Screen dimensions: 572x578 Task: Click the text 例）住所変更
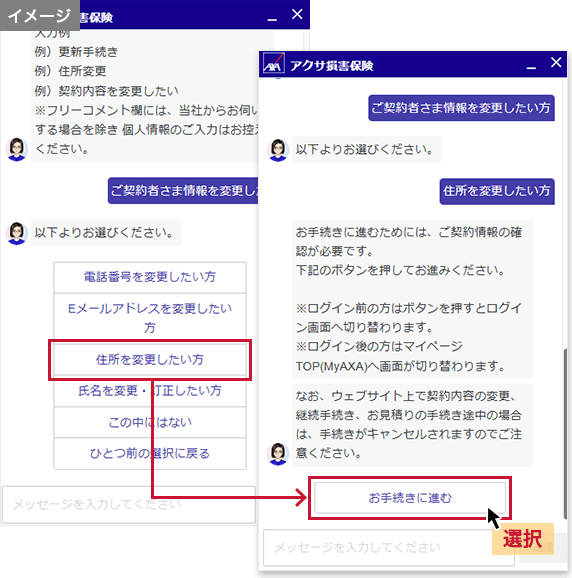pos(70,71)
